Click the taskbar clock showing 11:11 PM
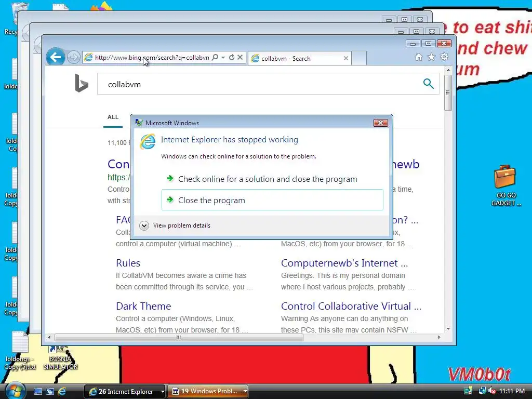 (x=512, y=391)
